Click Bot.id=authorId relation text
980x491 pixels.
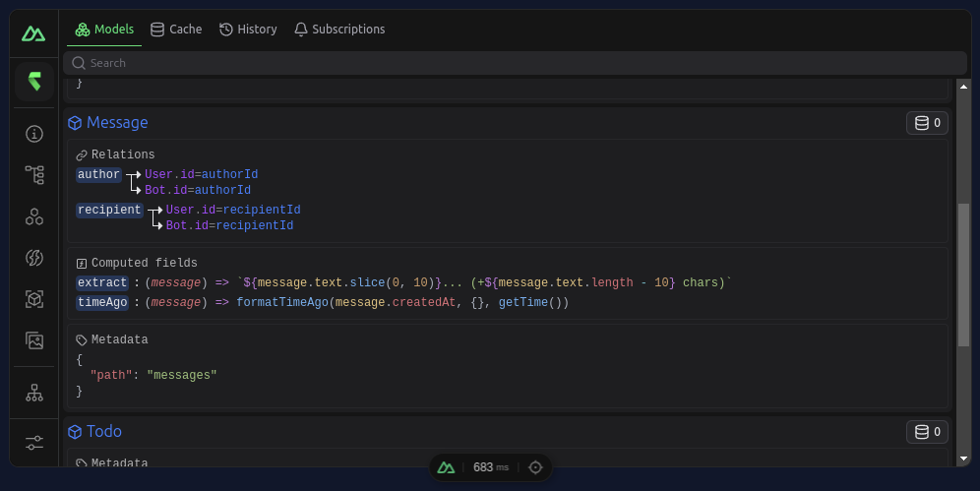click(198, 190)
